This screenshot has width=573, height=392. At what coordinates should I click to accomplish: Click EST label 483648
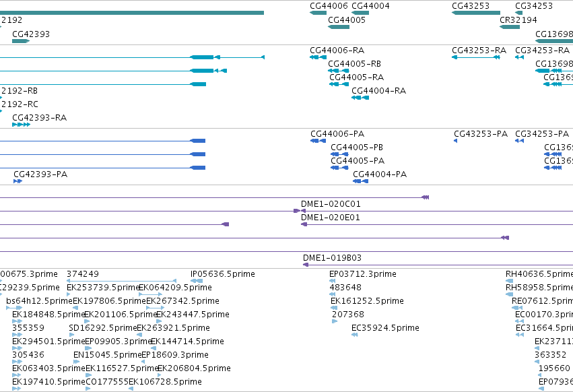pyautogui.click(x=345, y=288)
